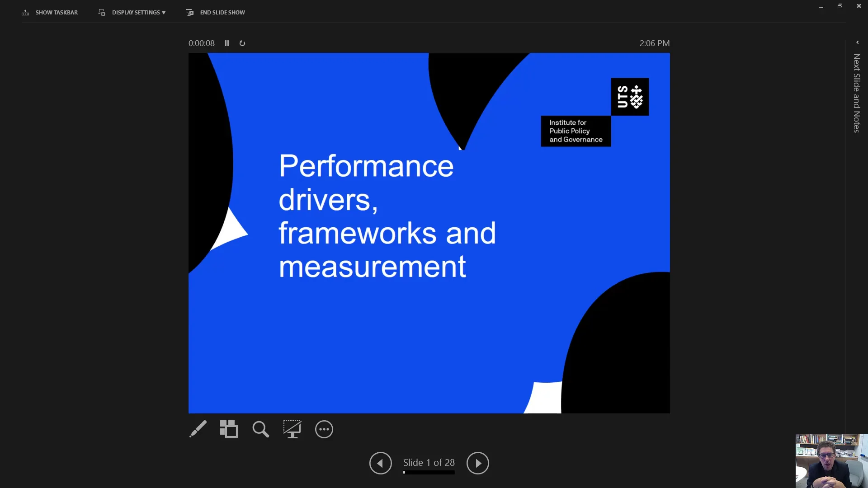Collapse the right sidebar chevron

point(857,42)
